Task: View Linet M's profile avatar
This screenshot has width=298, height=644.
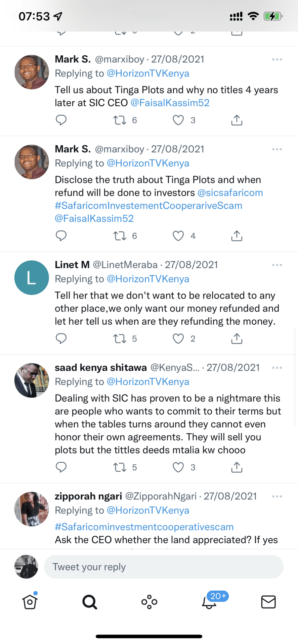Action: [x=32, y=278]
